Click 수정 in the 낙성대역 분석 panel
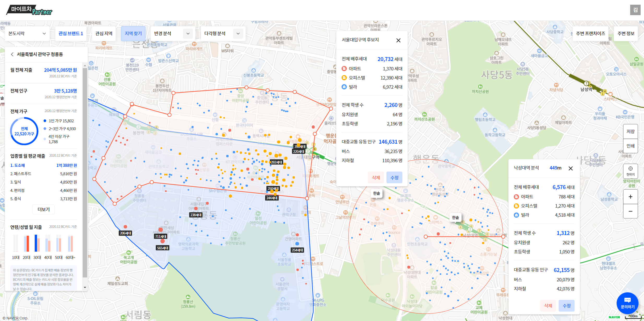This screenshot has height=321, width=644. click(566, 306)
